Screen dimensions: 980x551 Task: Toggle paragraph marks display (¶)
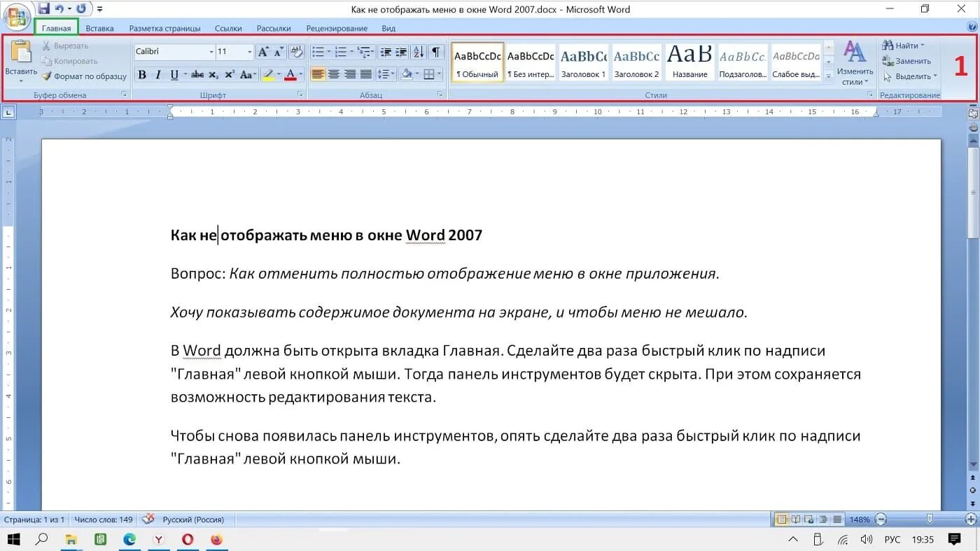coord(436,52)
